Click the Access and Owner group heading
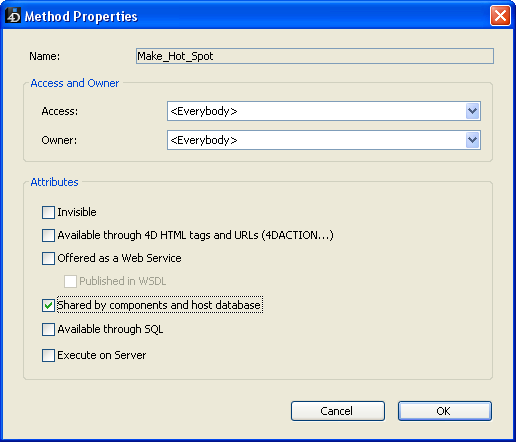The image size is (516, 442). tap(75, 83)
